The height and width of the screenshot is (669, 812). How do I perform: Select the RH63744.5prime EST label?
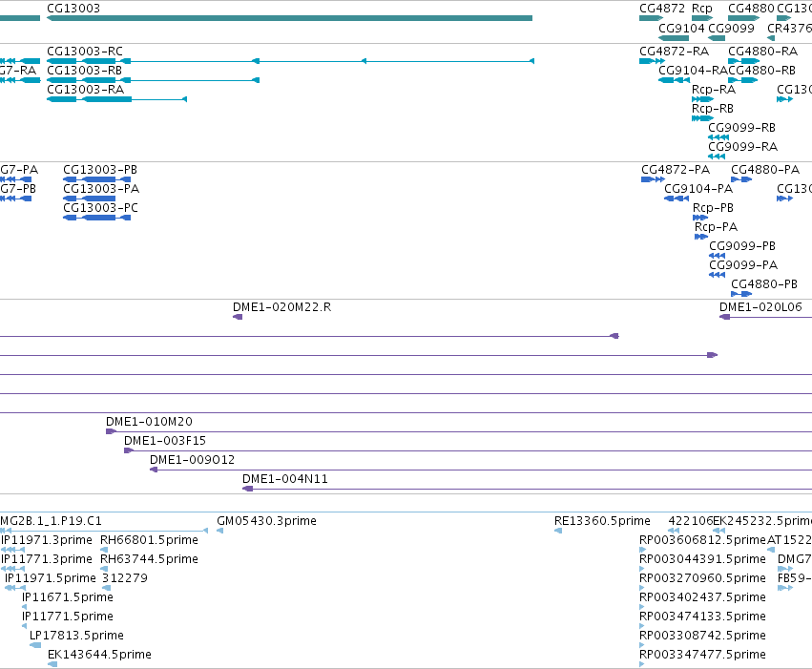click(149, 559)
